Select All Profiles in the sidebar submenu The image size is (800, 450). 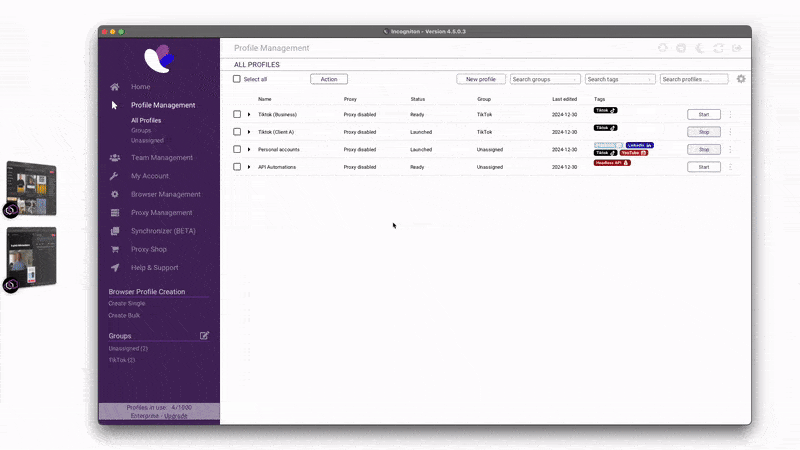[x=146, y=120]
